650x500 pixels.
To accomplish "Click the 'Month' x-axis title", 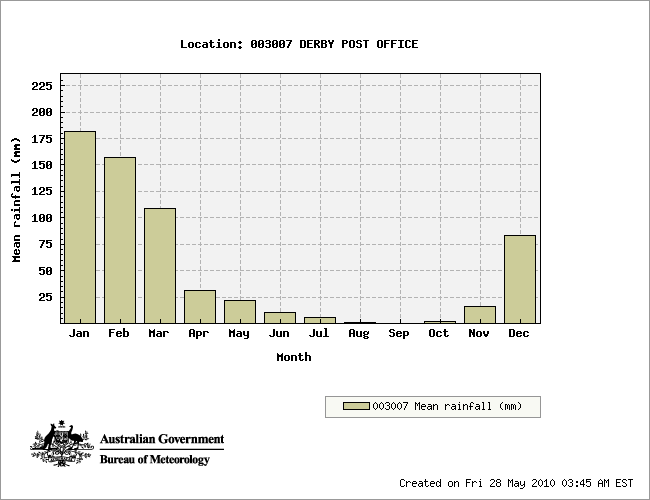I will (294, 357).
